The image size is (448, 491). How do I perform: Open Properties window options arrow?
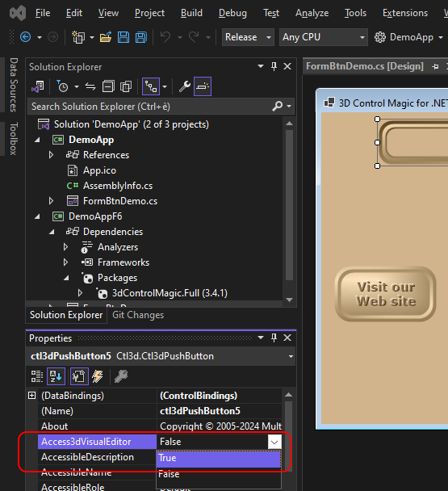click(261, 338)
